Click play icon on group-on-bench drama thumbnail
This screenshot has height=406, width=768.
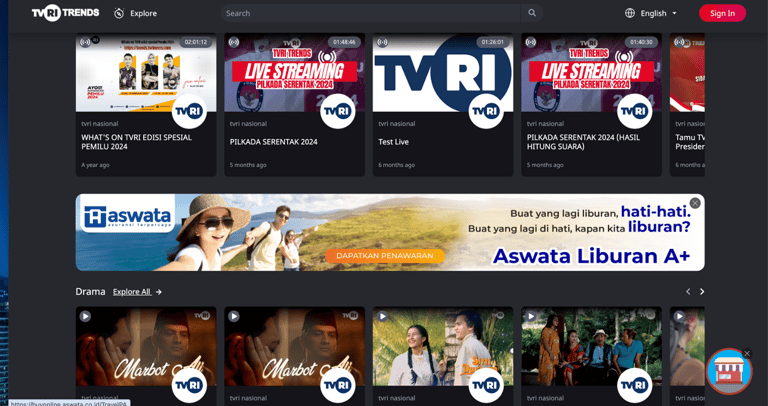(530, 316)
